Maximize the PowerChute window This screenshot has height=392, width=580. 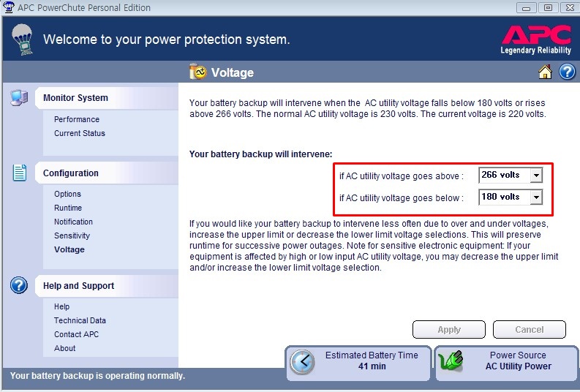pos(548,7)
